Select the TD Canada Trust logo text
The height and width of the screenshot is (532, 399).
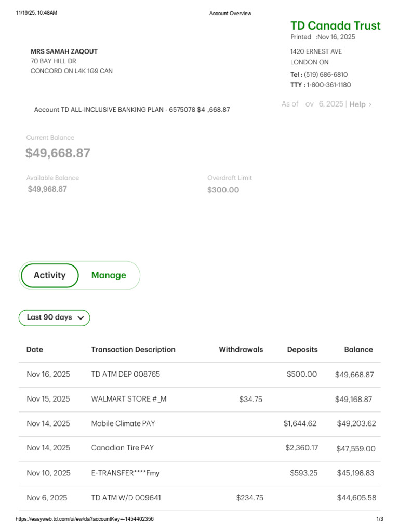335,26
